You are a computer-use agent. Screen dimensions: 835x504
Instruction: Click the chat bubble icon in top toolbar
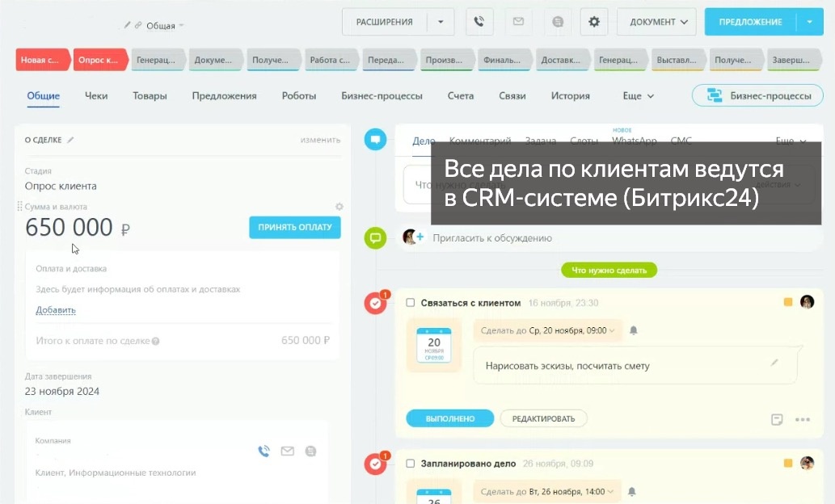click(x=558, y=22)
